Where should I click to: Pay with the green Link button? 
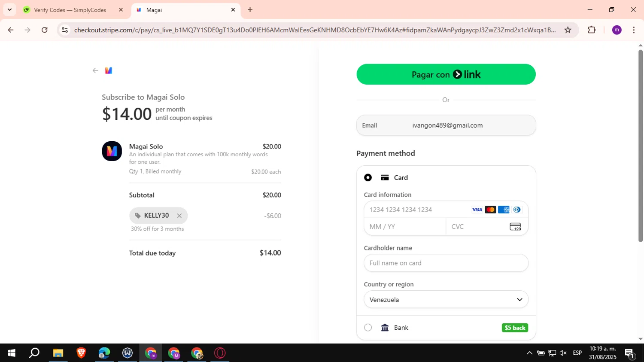(446, 74)
